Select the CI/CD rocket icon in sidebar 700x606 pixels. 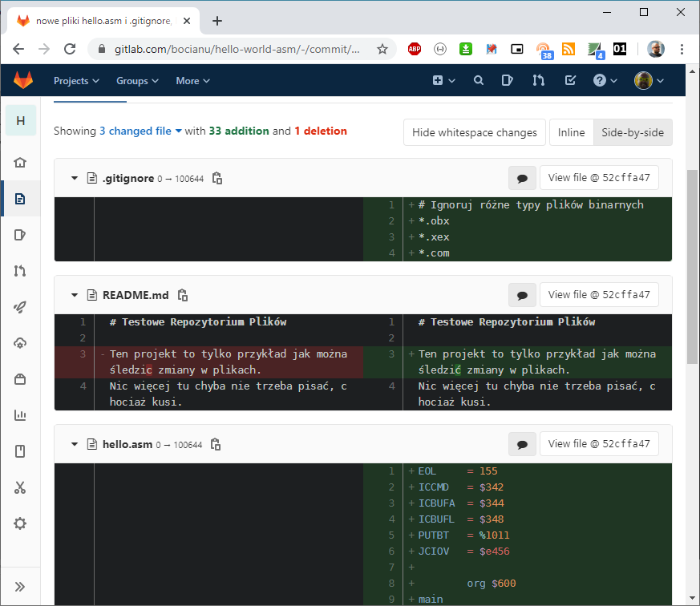[x=20, y=307]
